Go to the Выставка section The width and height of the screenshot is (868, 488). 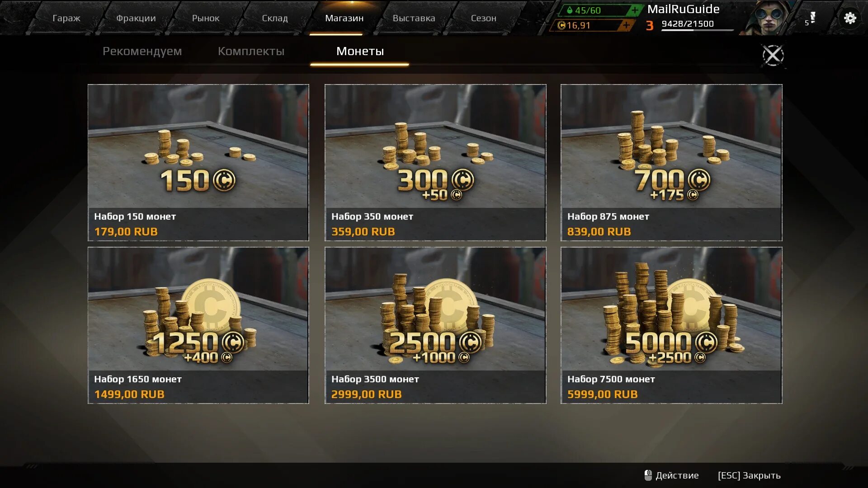(414, 18)
